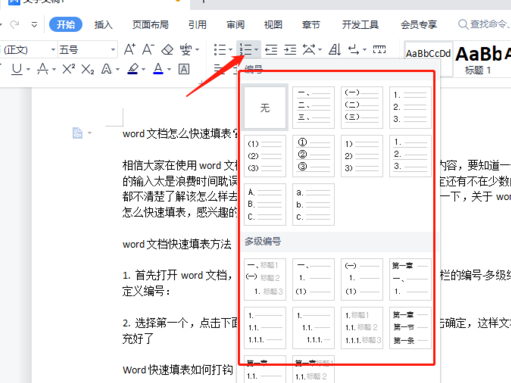Open the quick access toolbar customize arrow
The height and width of the screenshot is (383, 511).
click(34, 24)
